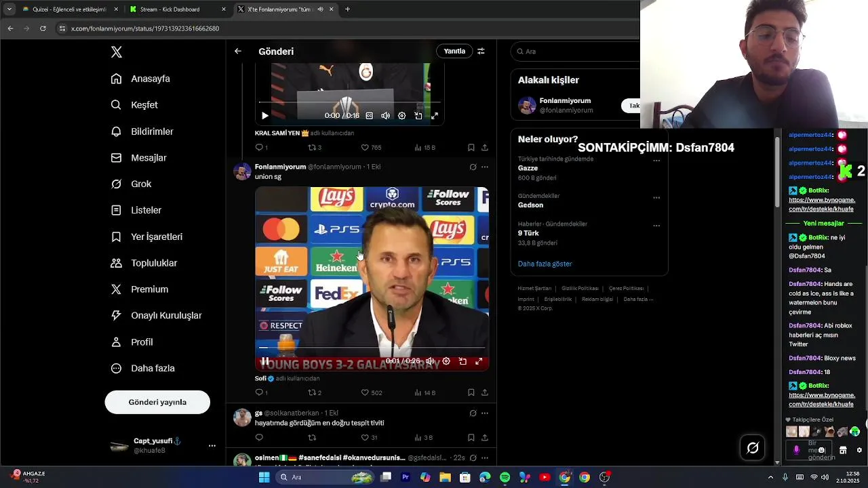Open Premium in the sidebar
The width and height of the screenshot is (868, 488).
(140, 289)
